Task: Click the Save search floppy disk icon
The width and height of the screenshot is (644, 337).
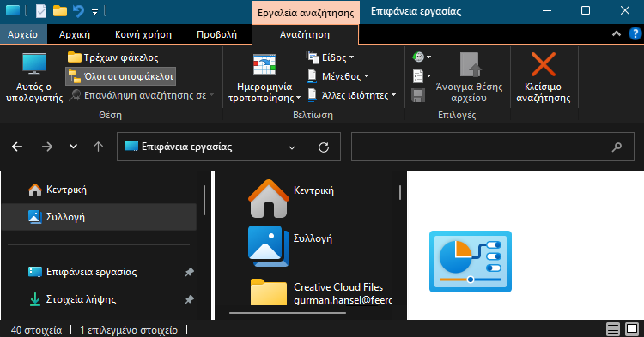Action: 418,95
